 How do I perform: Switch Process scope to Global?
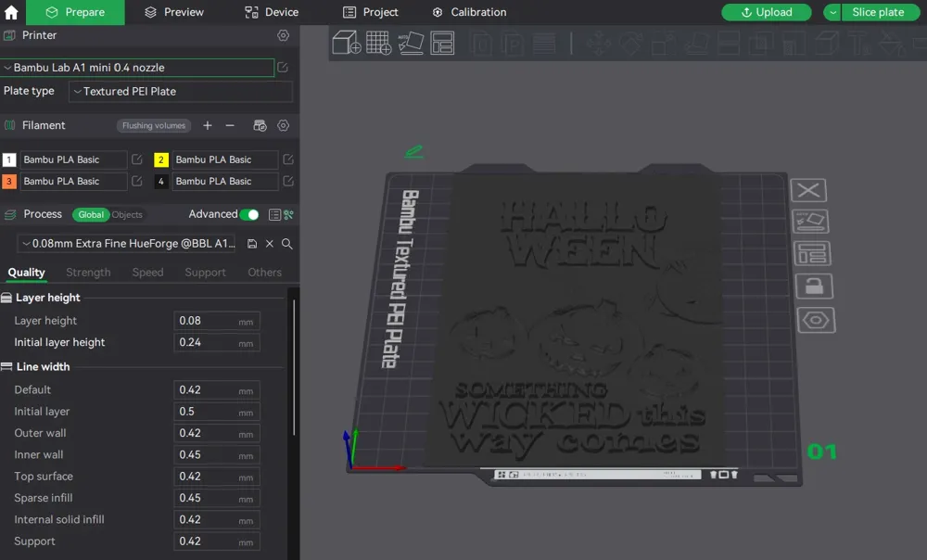click(x=91, y=215)
